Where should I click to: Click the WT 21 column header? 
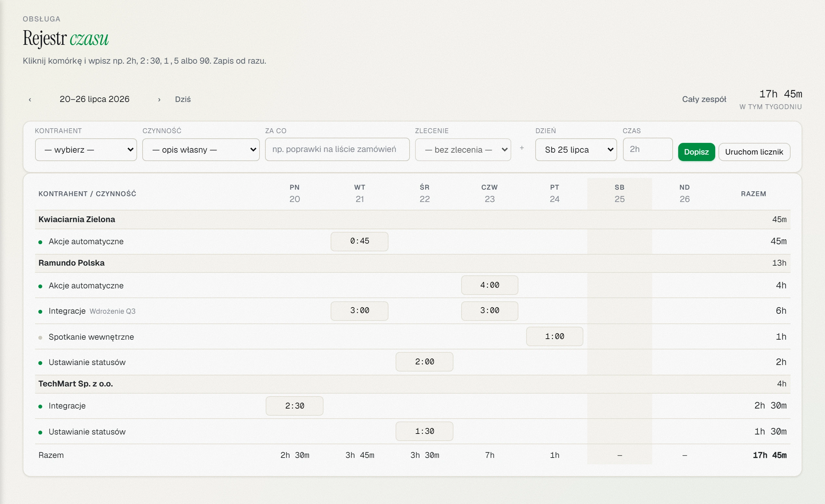pos(360,194)
